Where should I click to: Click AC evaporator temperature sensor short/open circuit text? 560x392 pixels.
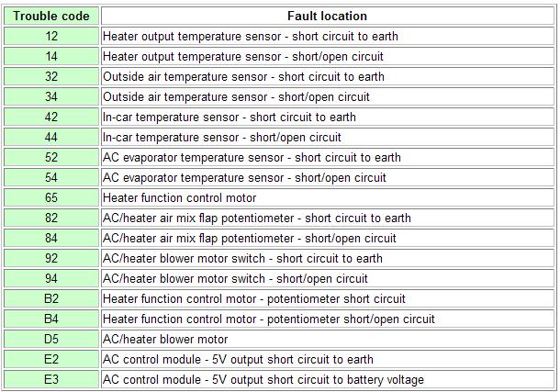(x=244, y=178)
